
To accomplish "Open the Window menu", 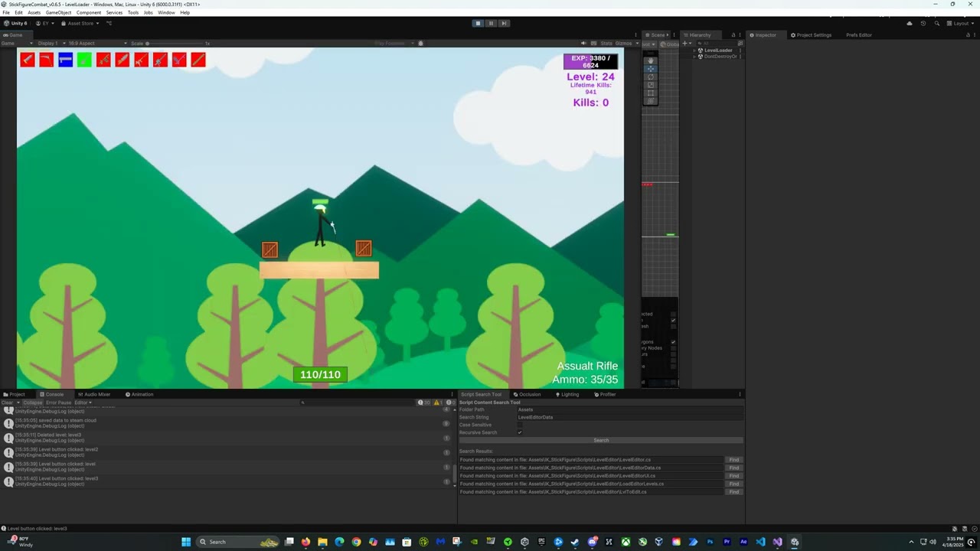I will pyautogui.click(x=166, y=12).
